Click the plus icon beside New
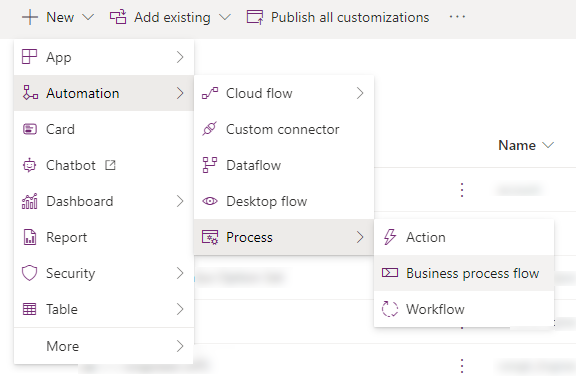This screenshot has height=388, width=576. pos(30,17)
